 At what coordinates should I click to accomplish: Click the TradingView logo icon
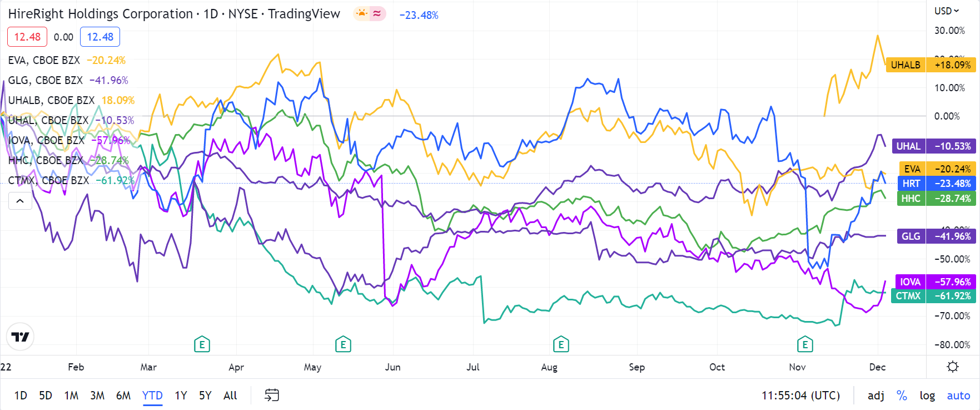(x=20, y=337)
